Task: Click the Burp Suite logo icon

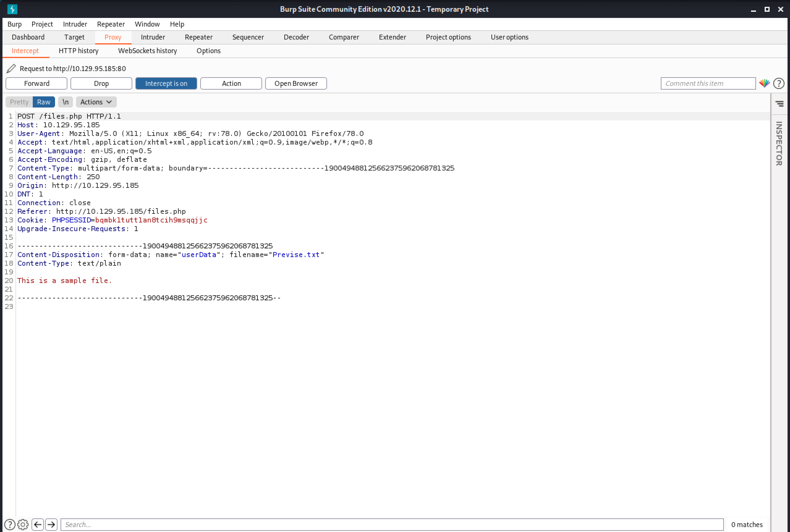Action: coord(12,9)
